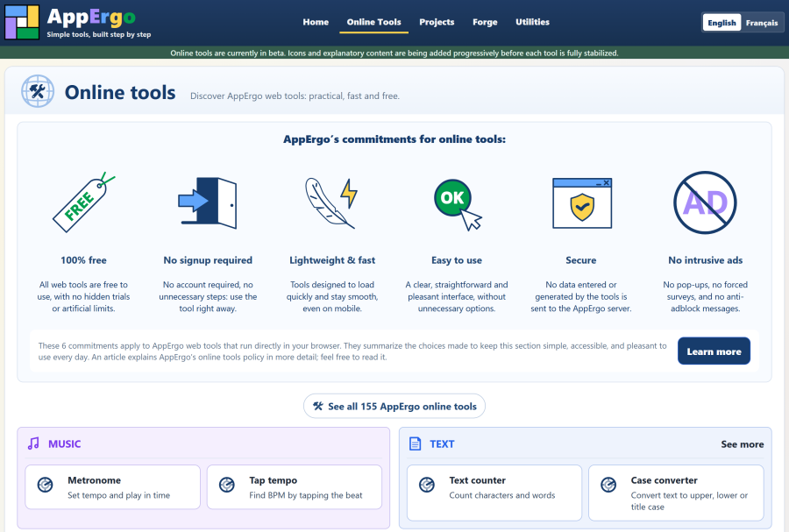Screen dimensions: 789x532
Task: Click See more in Text section
Action: click(743, 444)
